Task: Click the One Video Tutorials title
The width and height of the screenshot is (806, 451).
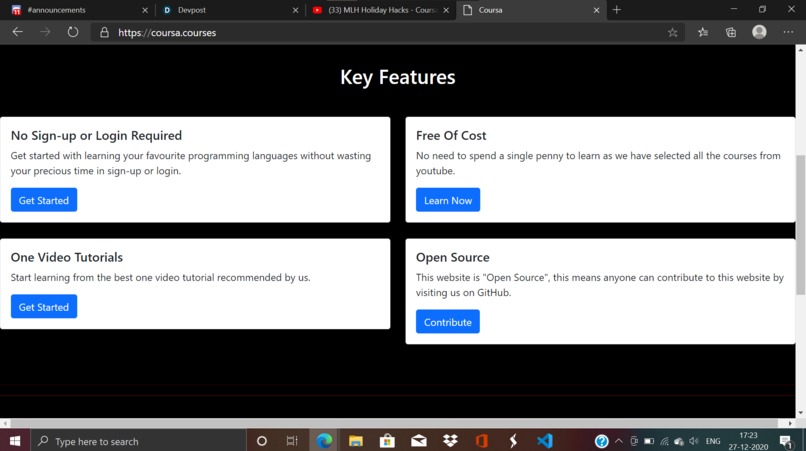Action: click(x=67, y=257)
